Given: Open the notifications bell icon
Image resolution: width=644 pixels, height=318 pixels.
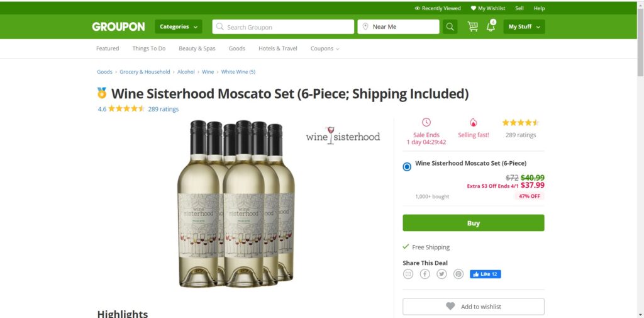Looking at the screenshot, I should [x=491, y=26].
